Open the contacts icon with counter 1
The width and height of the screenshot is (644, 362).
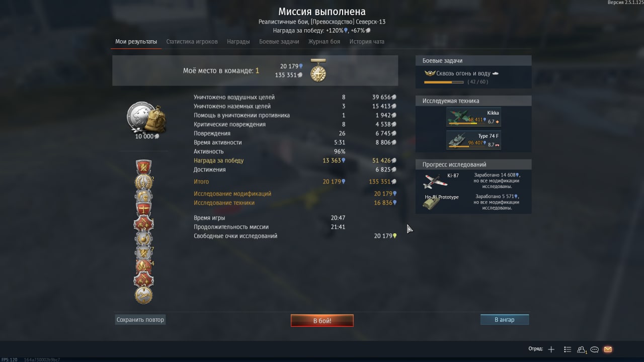[582, 349]
